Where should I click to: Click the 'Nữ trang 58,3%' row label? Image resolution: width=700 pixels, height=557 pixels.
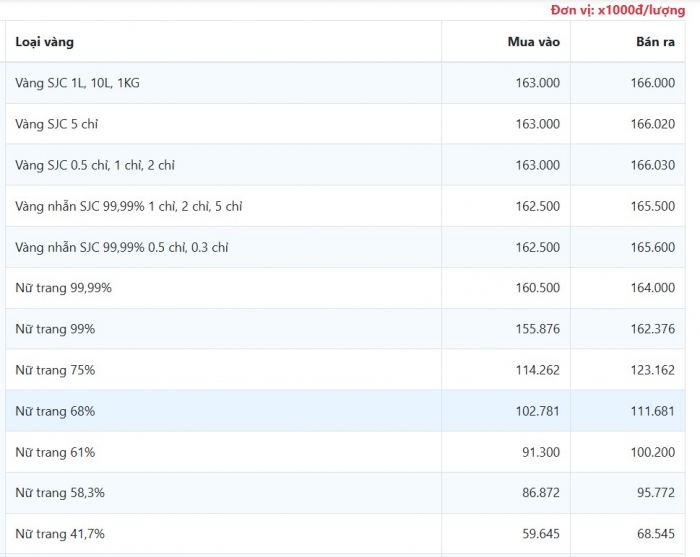(60, 493)
